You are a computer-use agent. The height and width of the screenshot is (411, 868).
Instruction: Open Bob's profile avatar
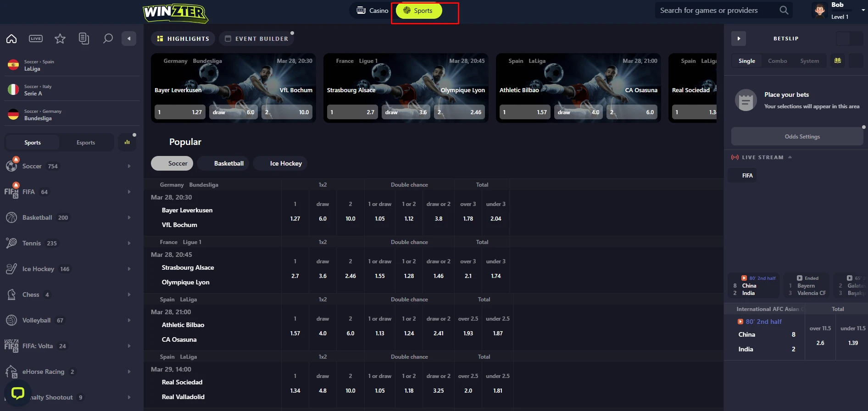pyautogui.click(x=820, y=10)
